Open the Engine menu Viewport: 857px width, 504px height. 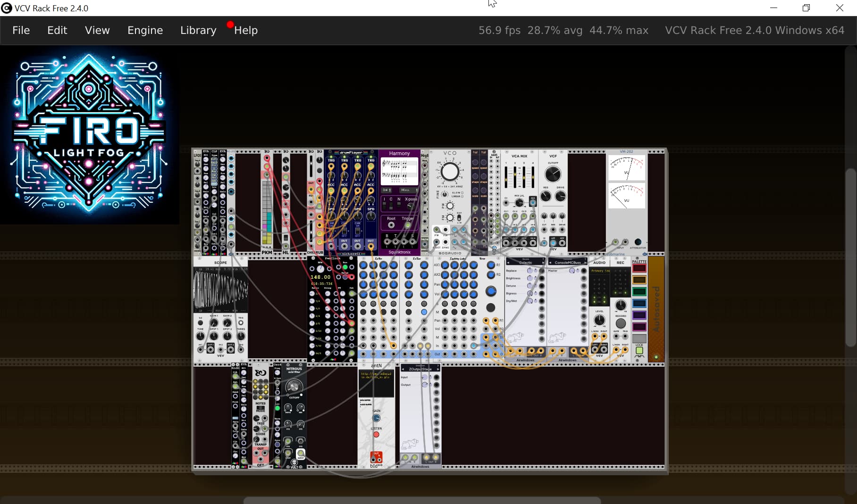[x=145, y=30]
